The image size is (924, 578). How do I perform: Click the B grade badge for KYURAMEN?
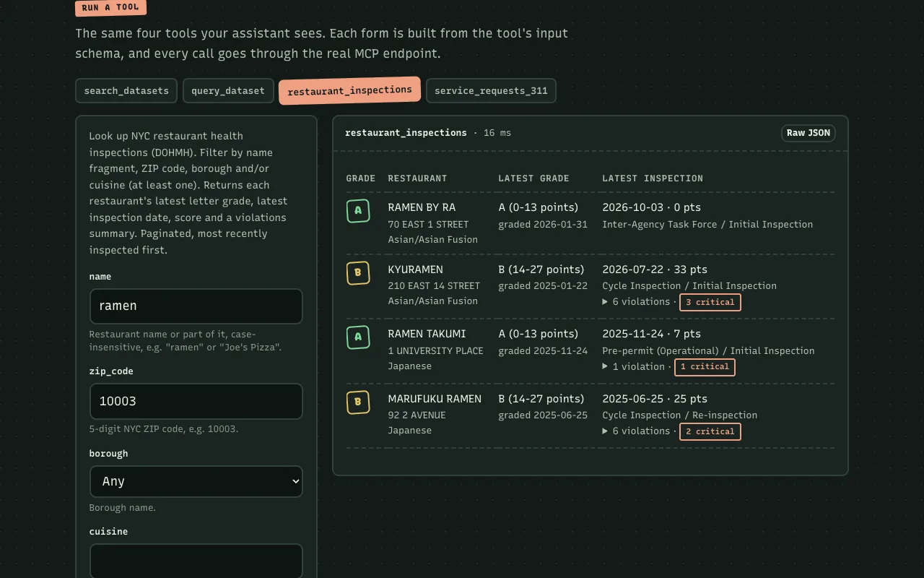(358, 273)
